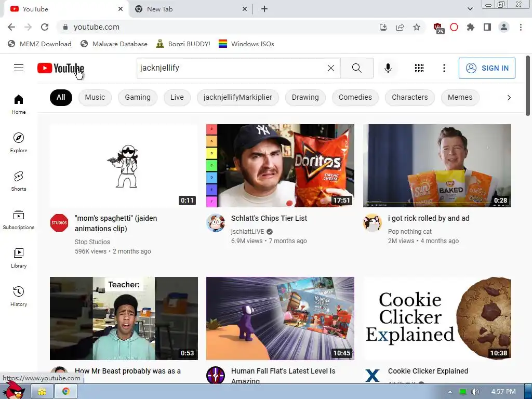The image size is (532, 399).
Task: Click the share page icon in address bar
Action: pos(400,27)
